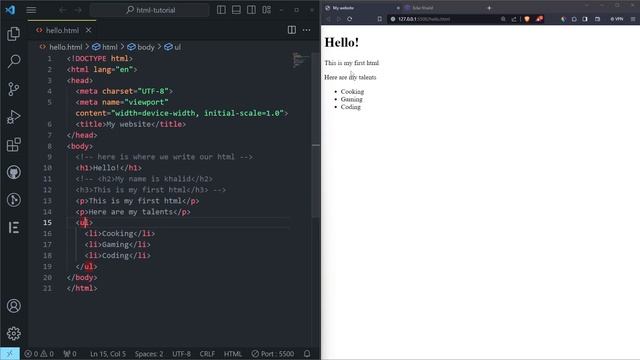640x360 pixels.
Task: Toggle the secondary side bar layout icon
Action: (251, 10)
